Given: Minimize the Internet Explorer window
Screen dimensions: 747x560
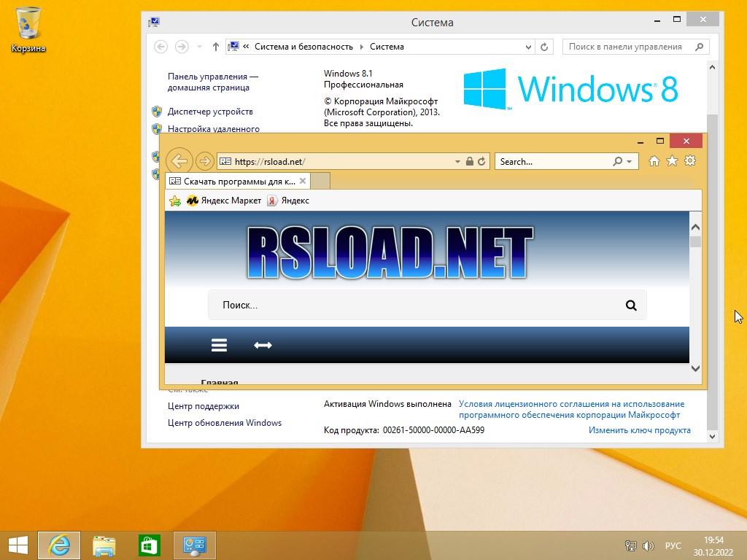Looking at the screenshot, I should [x=640, y=141].
